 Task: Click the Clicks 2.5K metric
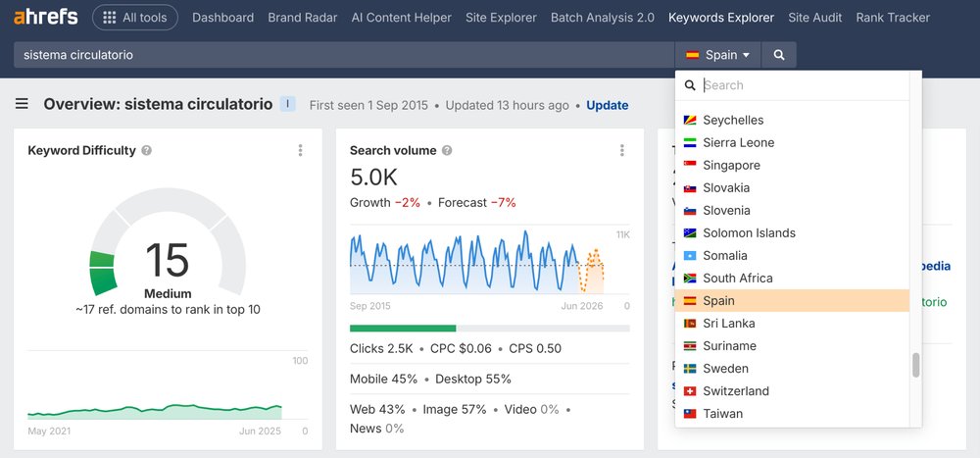pos(381,348)
